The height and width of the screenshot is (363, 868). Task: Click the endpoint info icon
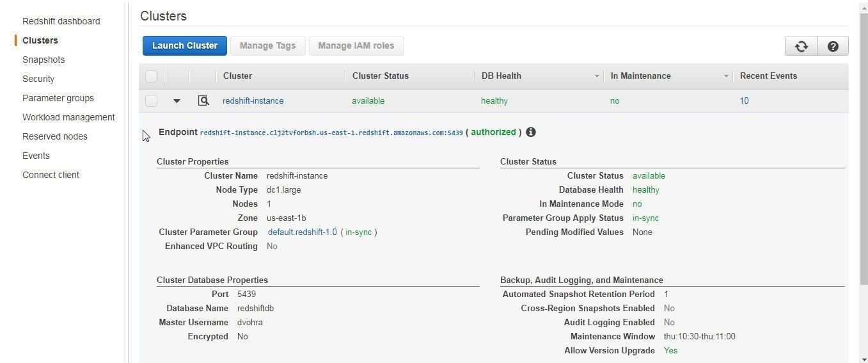(531, 133)
